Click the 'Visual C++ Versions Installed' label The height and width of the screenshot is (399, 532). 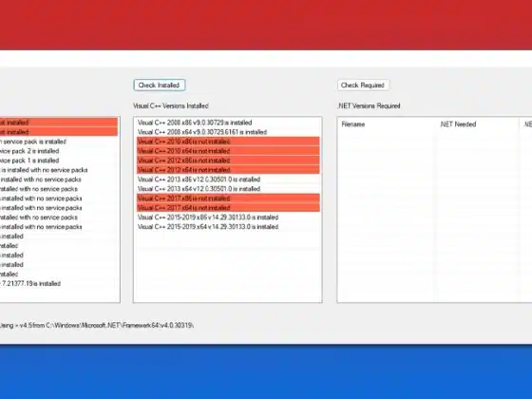171,105
